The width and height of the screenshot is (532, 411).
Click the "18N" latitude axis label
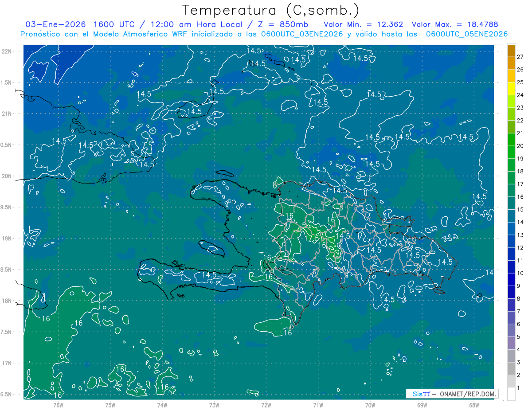click(x=8, y=301)
